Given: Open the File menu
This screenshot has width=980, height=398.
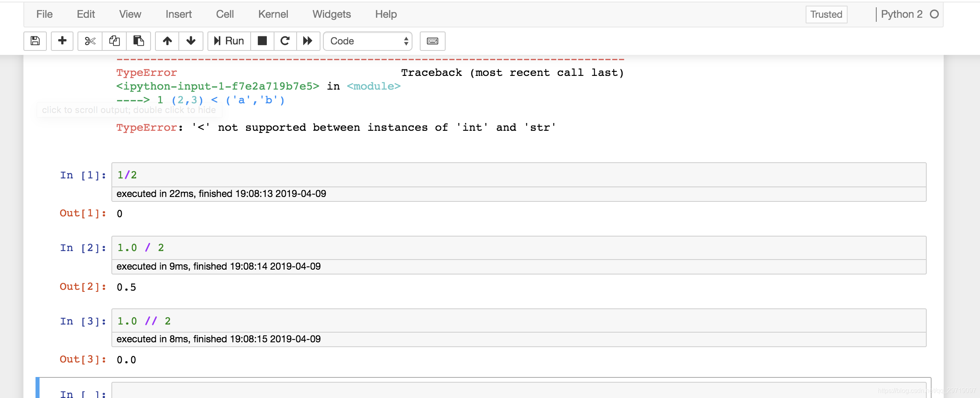Looking at the screenshot, I should tap(44, 14).
